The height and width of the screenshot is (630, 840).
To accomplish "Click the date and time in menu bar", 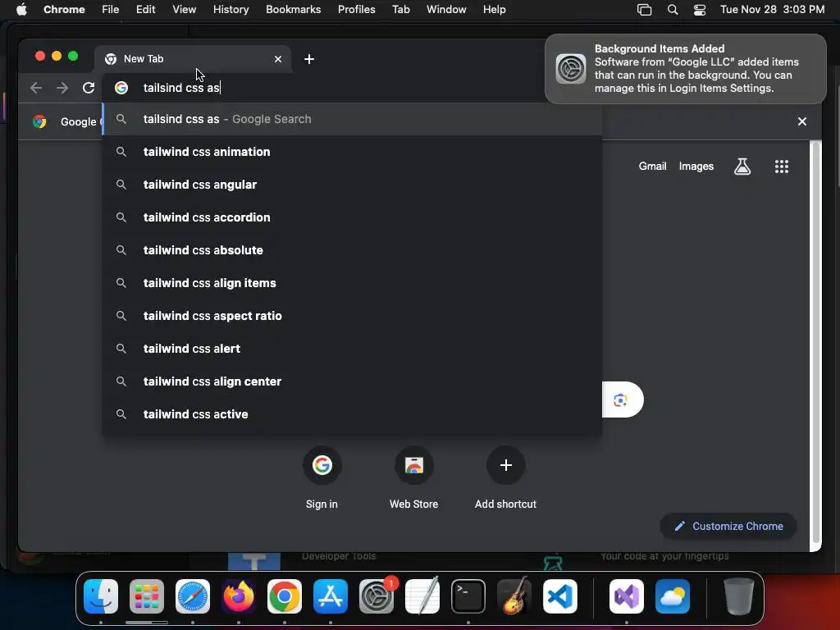I will pyautogui.click(x=772, y=10).
